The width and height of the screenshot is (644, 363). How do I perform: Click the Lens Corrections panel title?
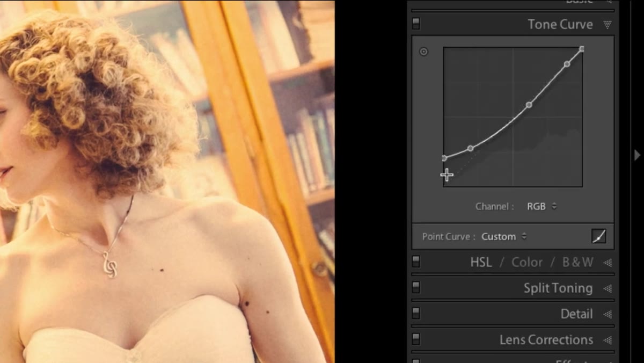[x=546, y=340]
